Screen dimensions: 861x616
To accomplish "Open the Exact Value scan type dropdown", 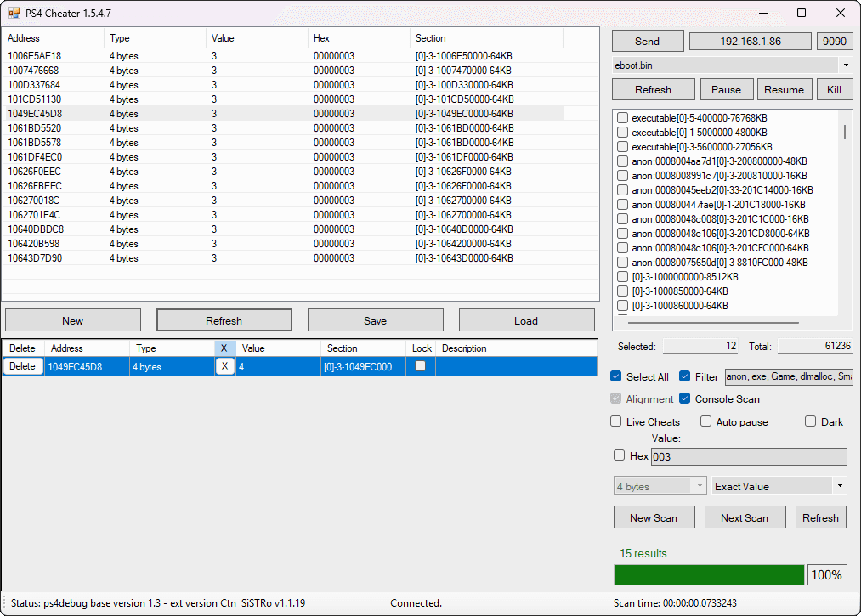I will point(840,486).
